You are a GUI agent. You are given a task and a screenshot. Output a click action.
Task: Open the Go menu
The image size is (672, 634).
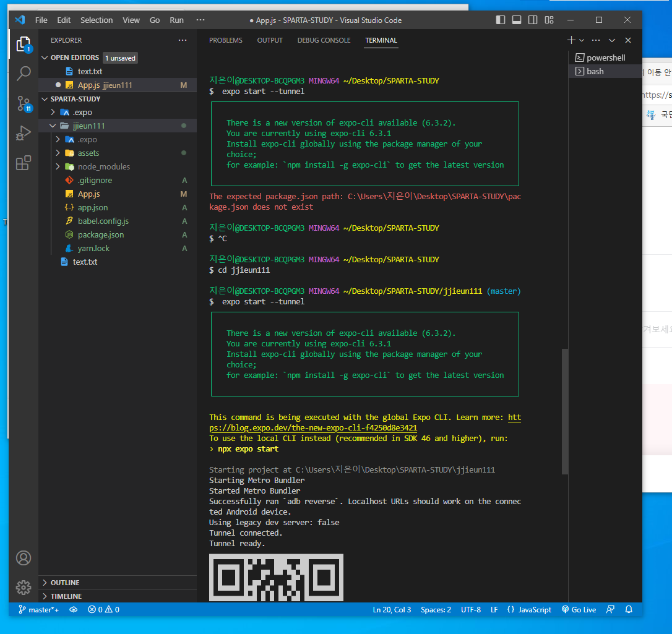pyautogui.click(x=155, y=20)
